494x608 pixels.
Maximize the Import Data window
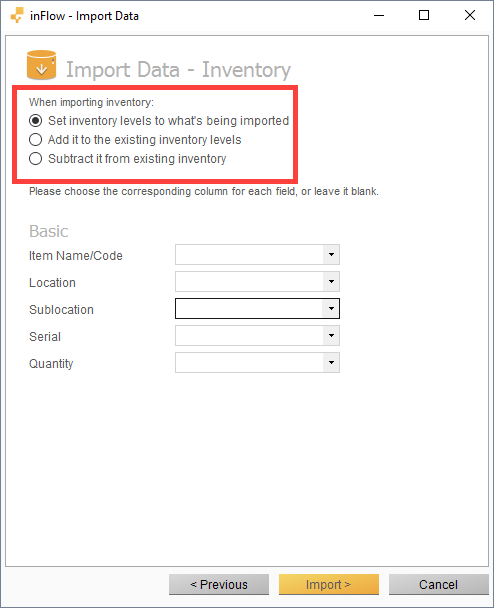coord(424,16)
